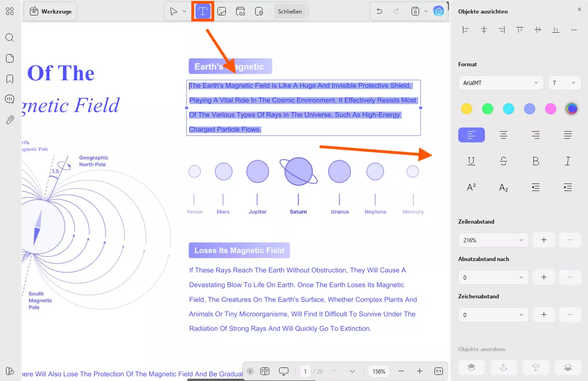Toggle italic formatting

click(x=568, y=161)
